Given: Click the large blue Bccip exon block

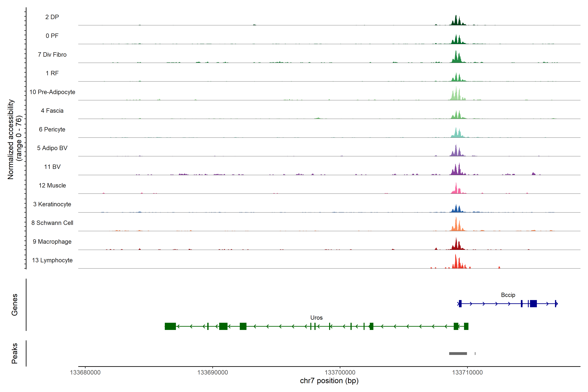Looking at the screenshot, I should click(x=533, y=304).
